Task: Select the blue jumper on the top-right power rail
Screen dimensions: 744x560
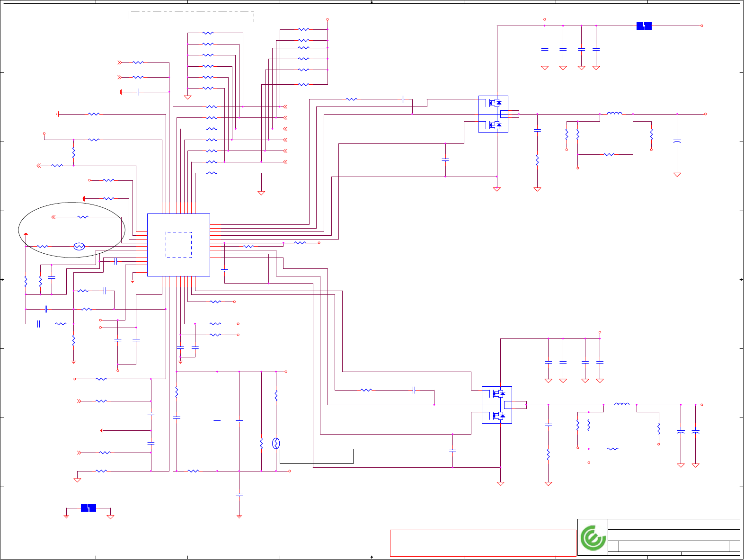Action: point(644,26)
